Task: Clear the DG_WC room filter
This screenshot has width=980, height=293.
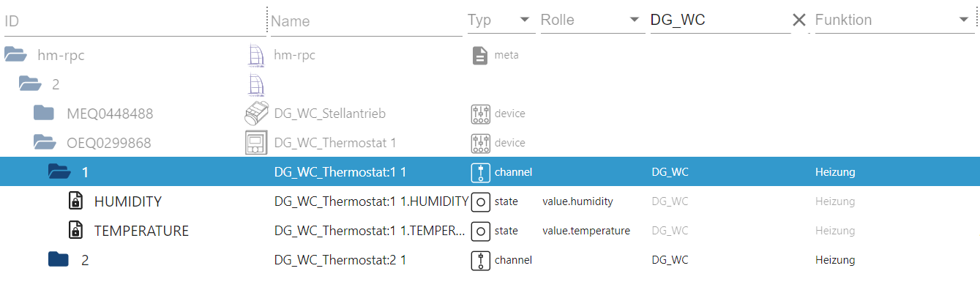Action: [799, 21]
